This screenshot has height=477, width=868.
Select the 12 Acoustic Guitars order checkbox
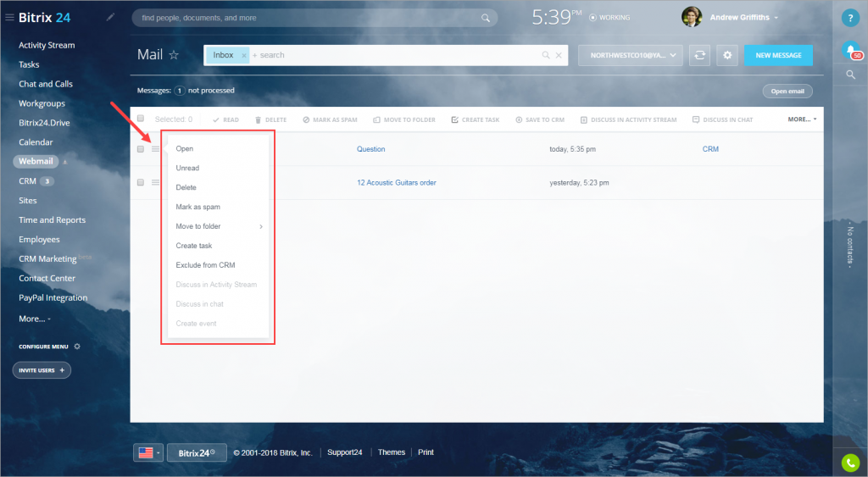click(x=141, y=182)
